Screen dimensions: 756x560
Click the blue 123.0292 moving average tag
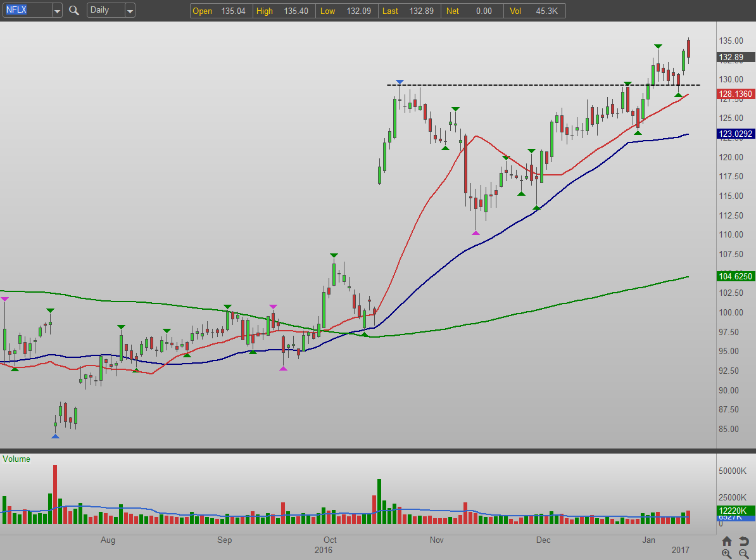point(735,134)
